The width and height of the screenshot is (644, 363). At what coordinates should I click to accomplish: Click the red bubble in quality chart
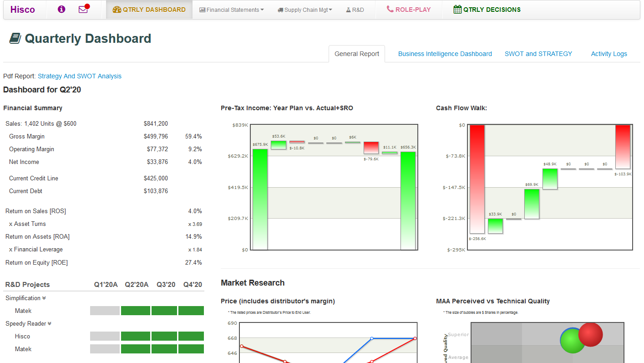coord(591,334)
